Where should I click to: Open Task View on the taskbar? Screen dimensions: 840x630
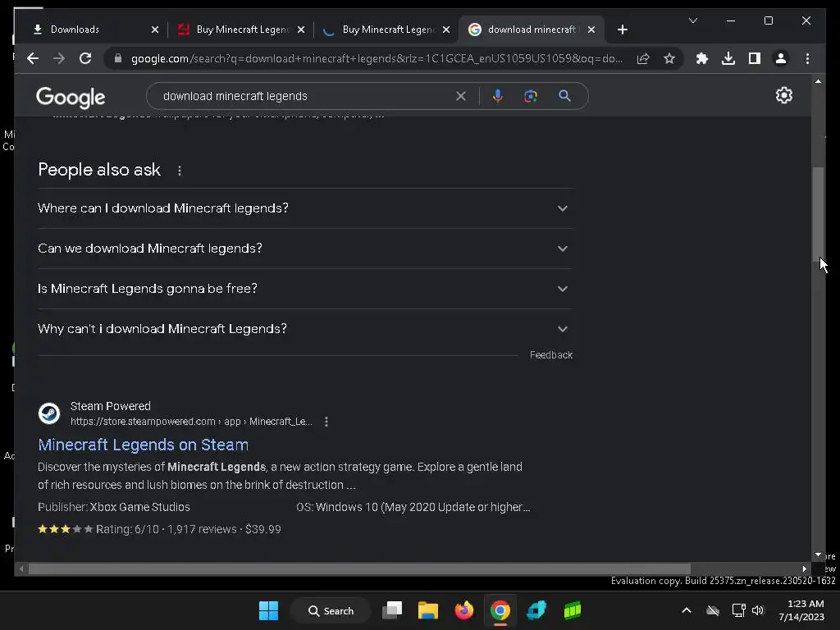point(392,610)
